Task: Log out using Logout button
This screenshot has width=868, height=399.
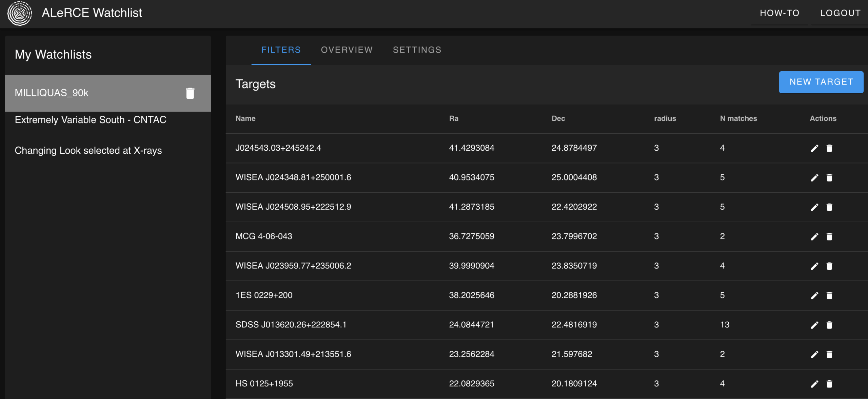Action: [840, 13]
